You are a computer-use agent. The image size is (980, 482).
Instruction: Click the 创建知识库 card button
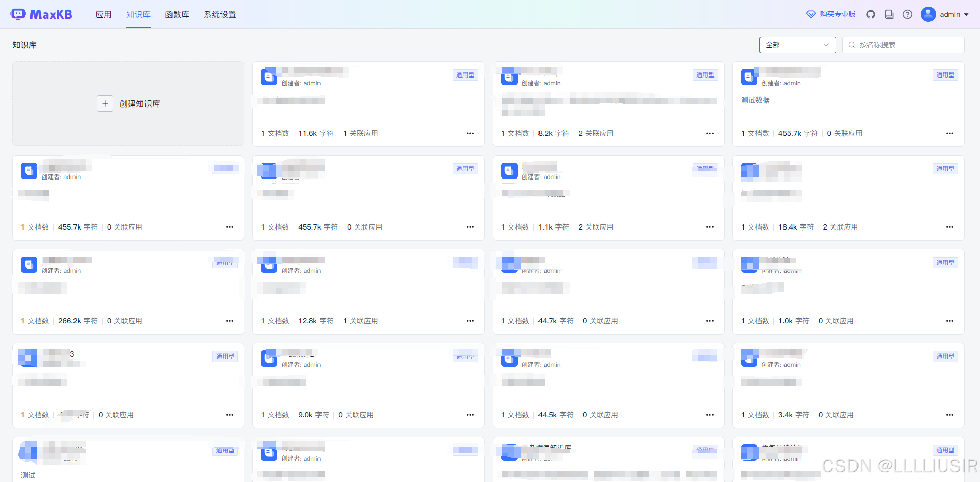coord(129,104)
